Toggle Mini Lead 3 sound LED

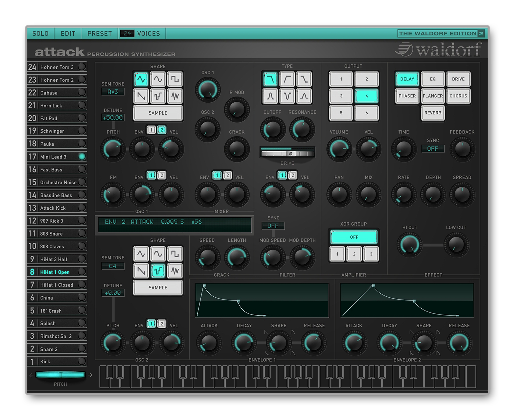(x=82, y=156)
